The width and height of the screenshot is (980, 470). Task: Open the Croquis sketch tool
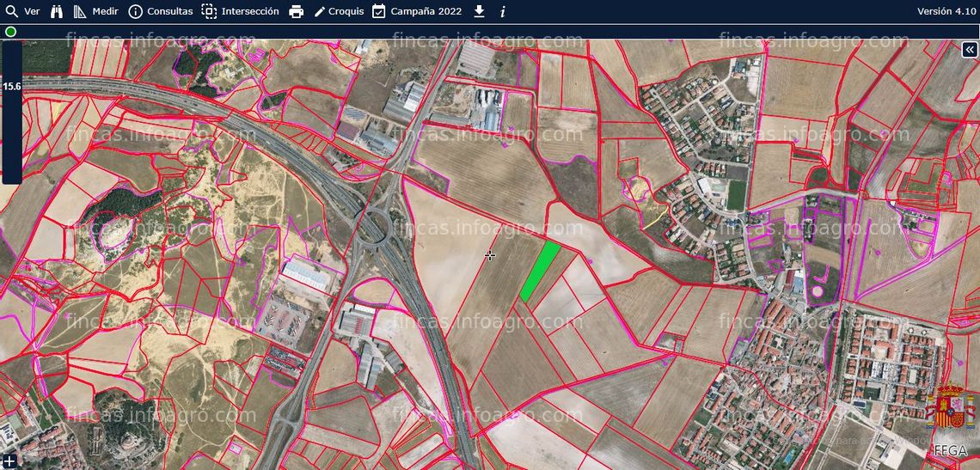[x=338, y=11]
